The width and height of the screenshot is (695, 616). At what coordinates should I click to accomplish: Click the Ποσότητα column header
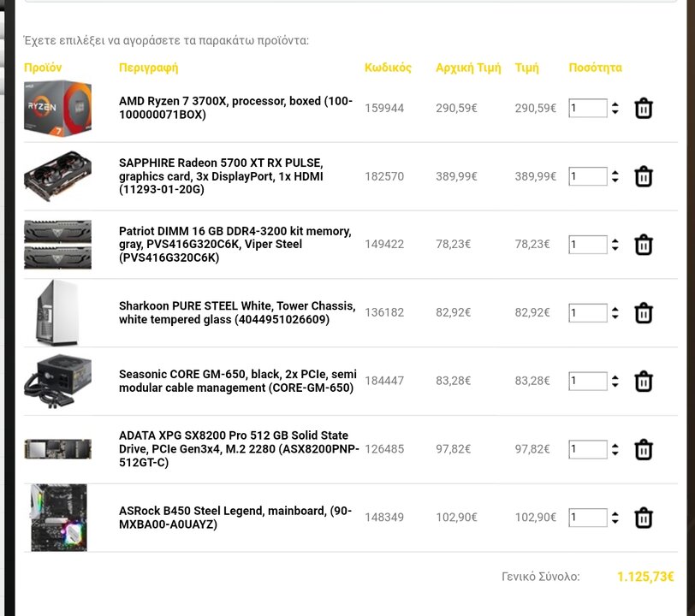595,68
